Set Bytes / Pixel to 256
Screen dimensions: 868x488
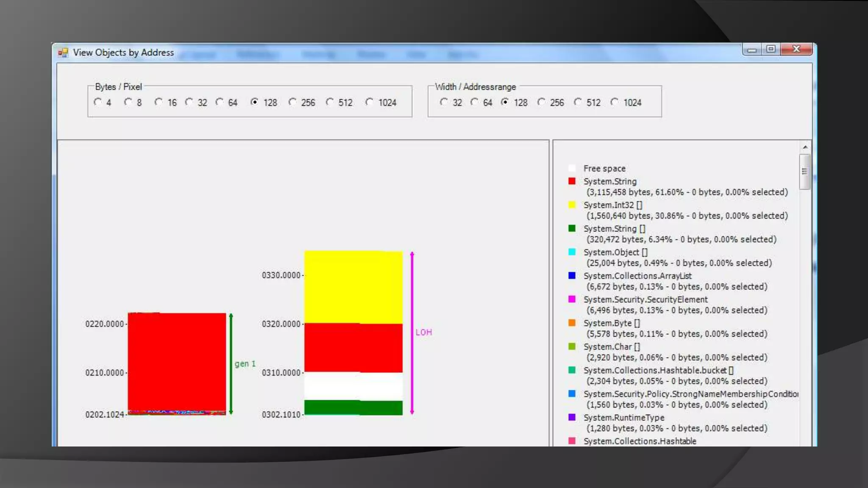click(292, 102)
